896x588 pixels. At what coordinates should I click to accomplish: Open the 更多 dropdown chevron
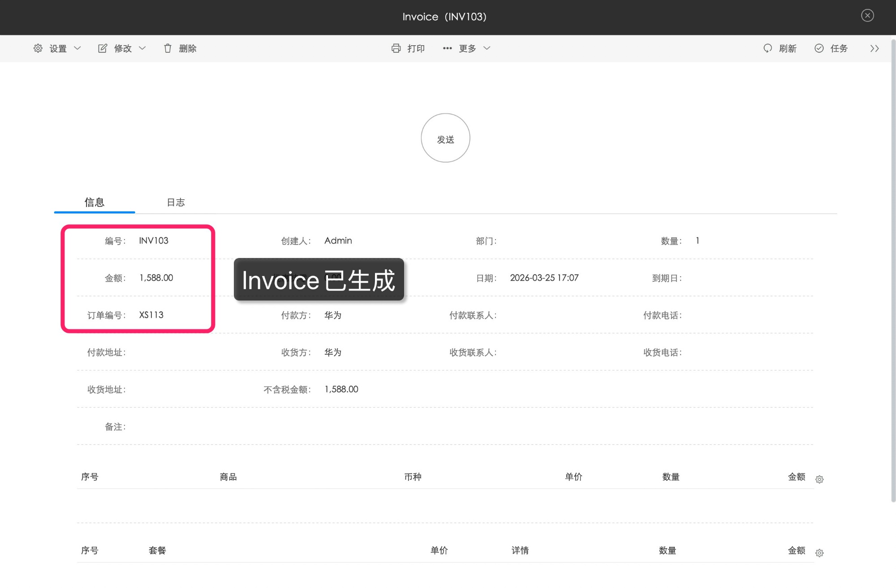(487, 48)
